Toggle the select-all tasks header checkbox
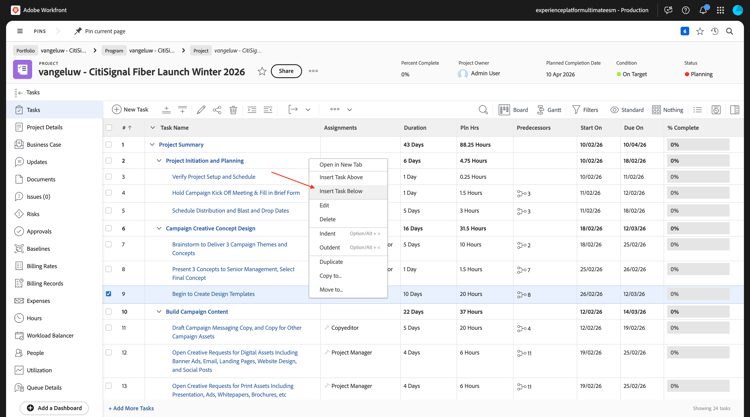This screenshot has height=417, width=750. pos(109,128)
